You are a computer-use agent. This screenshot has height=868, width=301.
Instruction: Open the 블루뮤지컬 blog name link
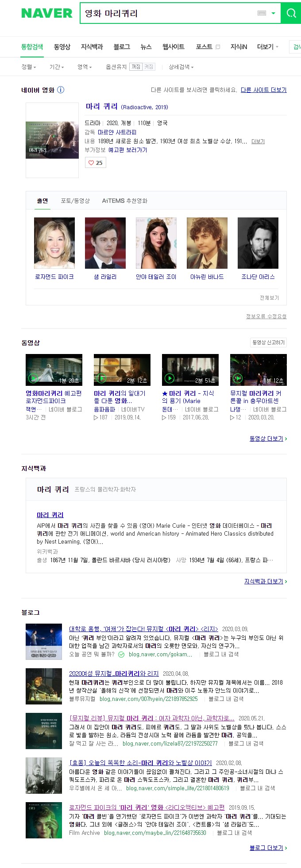(x=82, y=699)
